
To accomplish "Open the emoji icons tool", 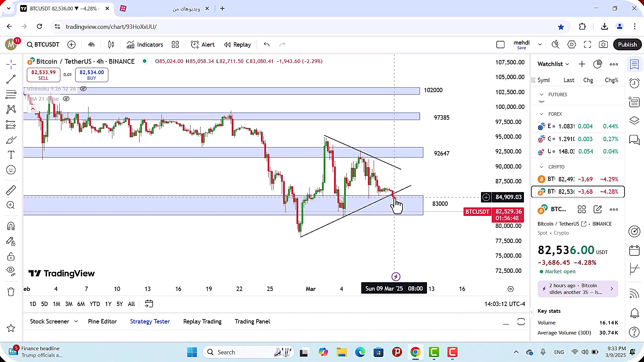I will click(x=11, y=170).
